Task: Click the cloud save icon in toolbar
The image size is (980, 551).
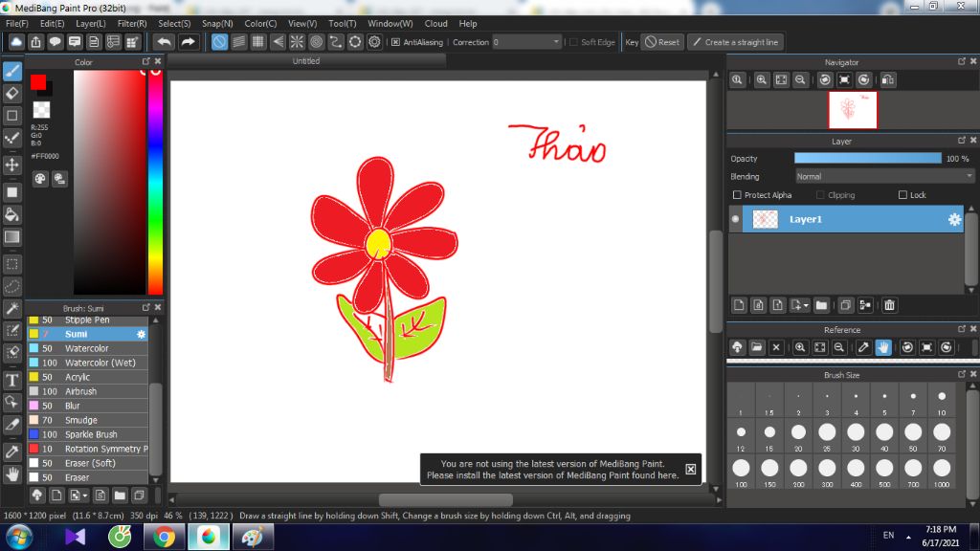Action: [16, 42]
